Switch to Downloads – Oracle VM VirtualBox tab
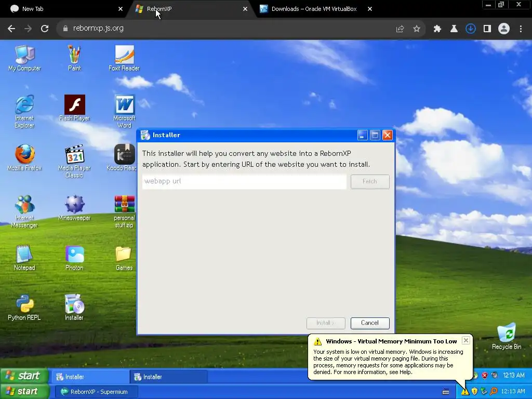Image resolution: width=532 pixels, height=399 pixels. click(314, 9)
